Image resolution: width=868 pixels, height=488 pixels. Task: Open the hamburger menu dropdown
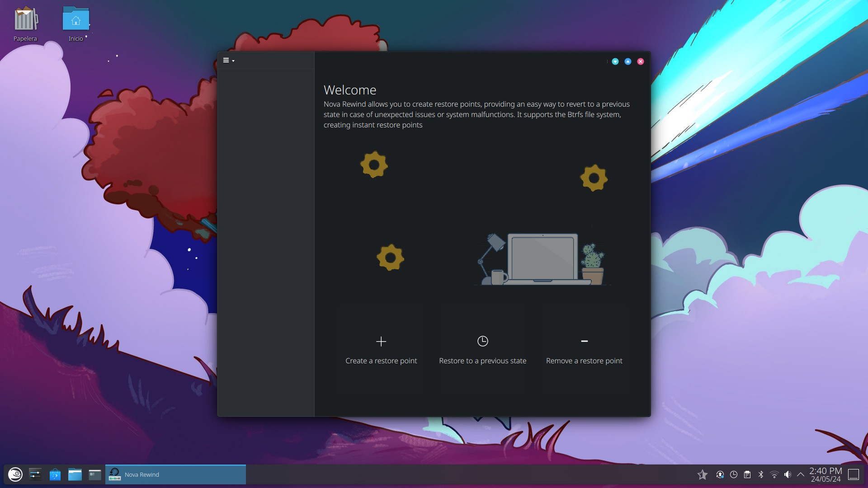[x=228, y=61]
